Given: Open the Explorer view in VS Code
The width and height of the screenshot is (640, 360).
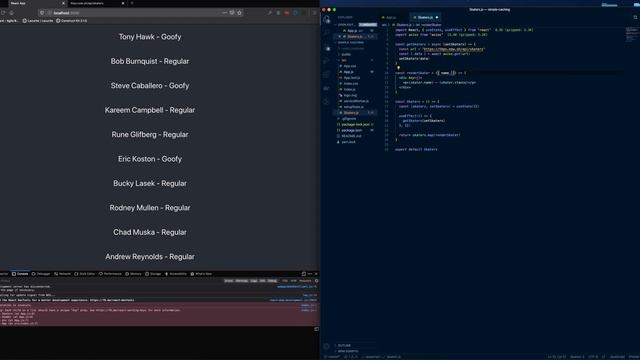Looking at the screenshot, I should (326, 20).
